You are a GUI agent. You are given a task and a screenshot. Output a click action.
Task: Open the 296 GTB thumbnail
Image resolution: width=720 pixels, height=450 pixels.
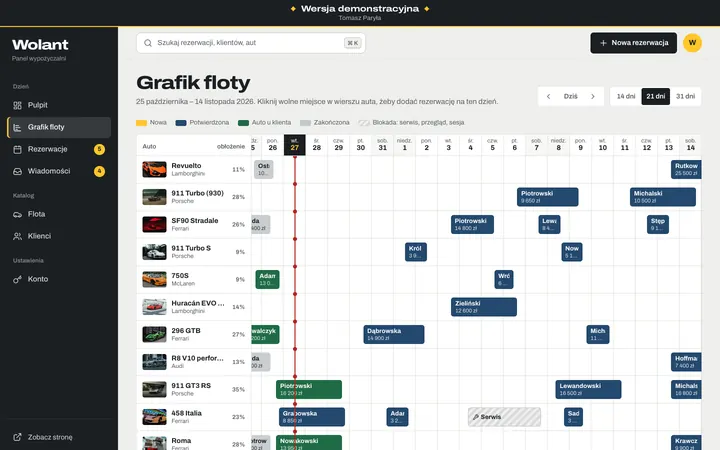tap(154, 335)
